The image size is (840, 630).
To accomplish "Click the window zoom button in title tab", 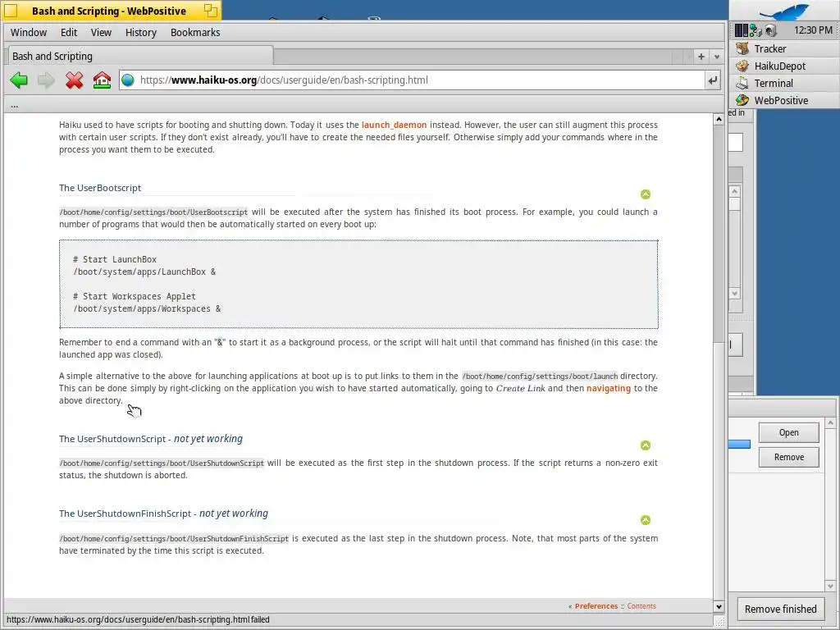I will (211, 10).
